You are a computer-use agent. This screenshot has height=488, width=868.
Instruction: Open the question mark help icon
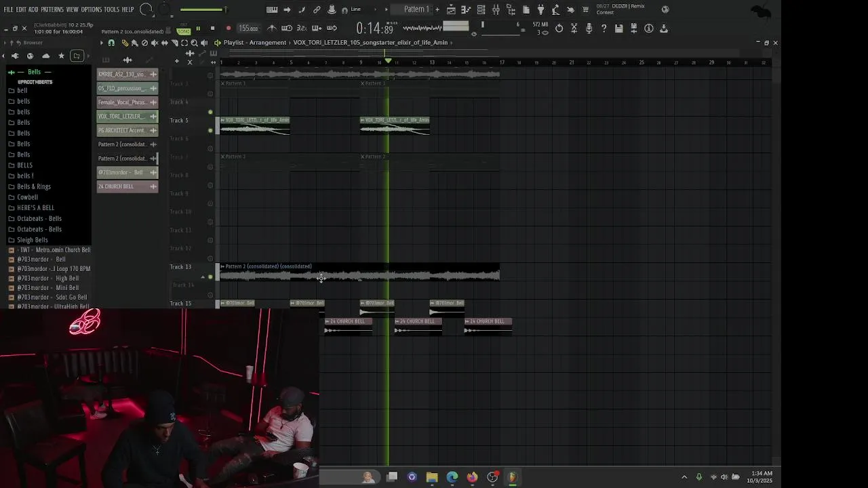tap(604, 28)
